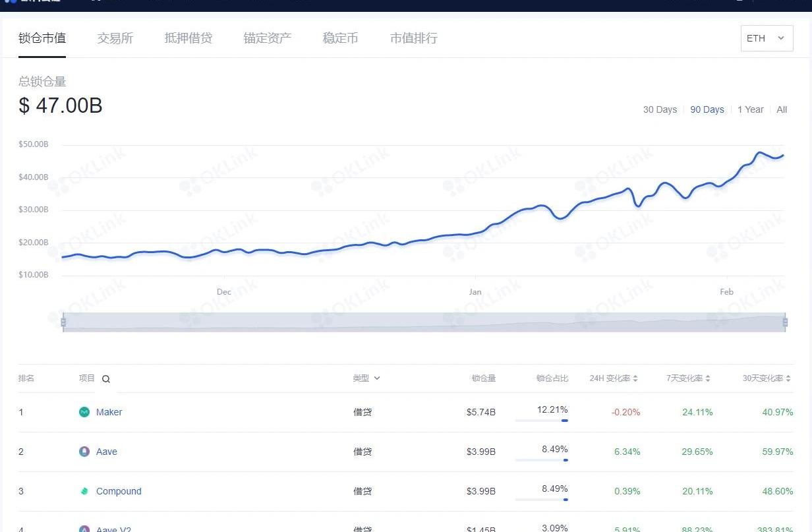Select the 30 Days time range
This screenshot has width=812, height=532.
pos(660,109)
